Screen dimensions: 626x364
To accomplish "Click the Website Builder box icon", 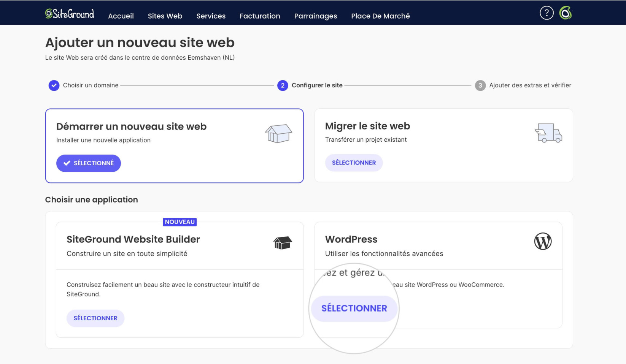I will 283,243.
